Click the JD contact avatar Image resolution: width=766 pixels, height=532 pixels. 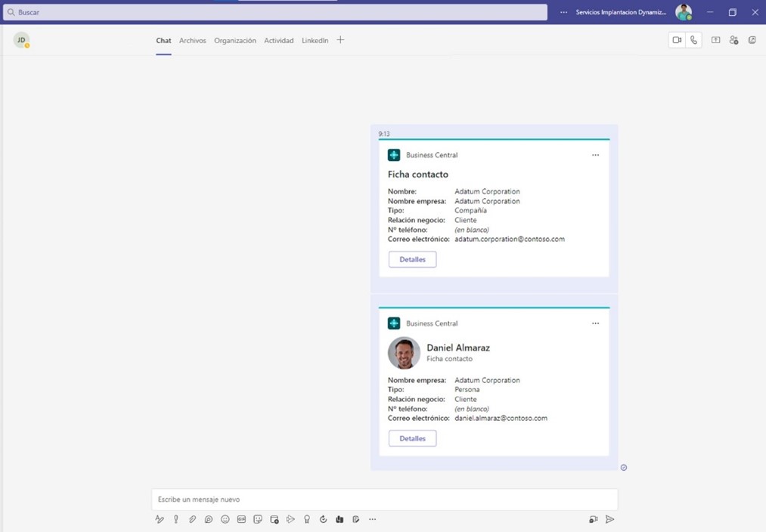pyautogui.click(x=21, y=40)
